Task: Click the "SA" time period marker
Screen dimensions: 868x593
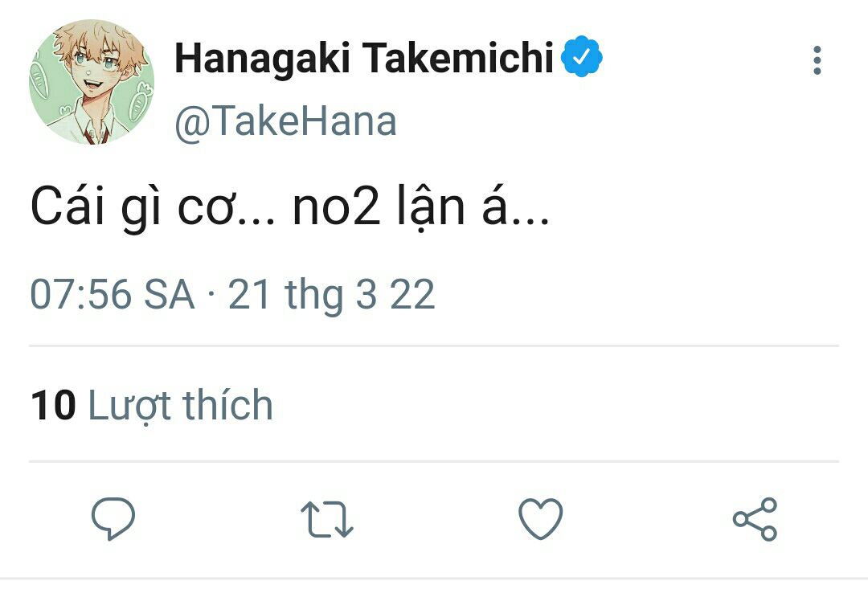Action: coord(170,295)
